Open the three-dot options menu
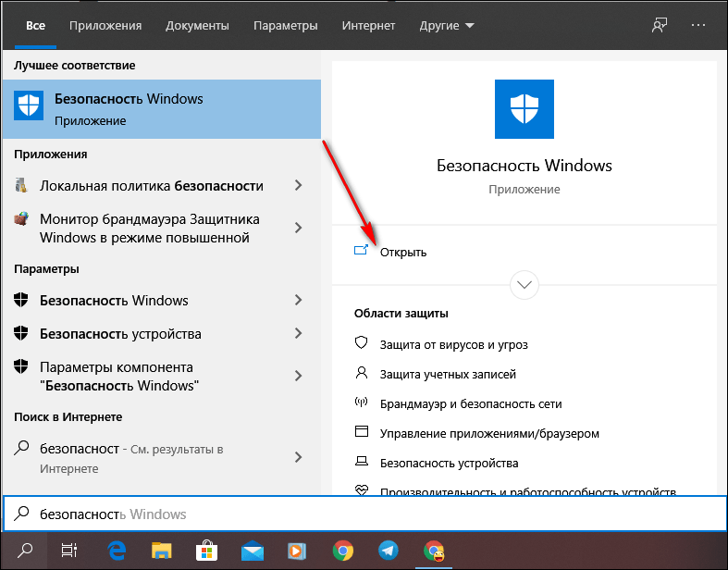This screenshot has width=728, height=570. coord(697,26)
